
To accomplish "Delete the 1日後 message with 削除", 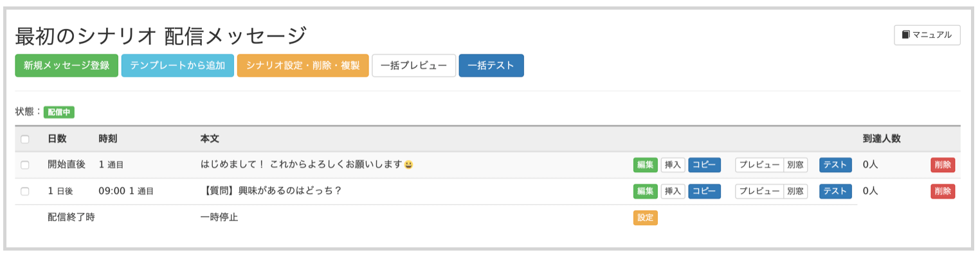I will coord(943,191).
